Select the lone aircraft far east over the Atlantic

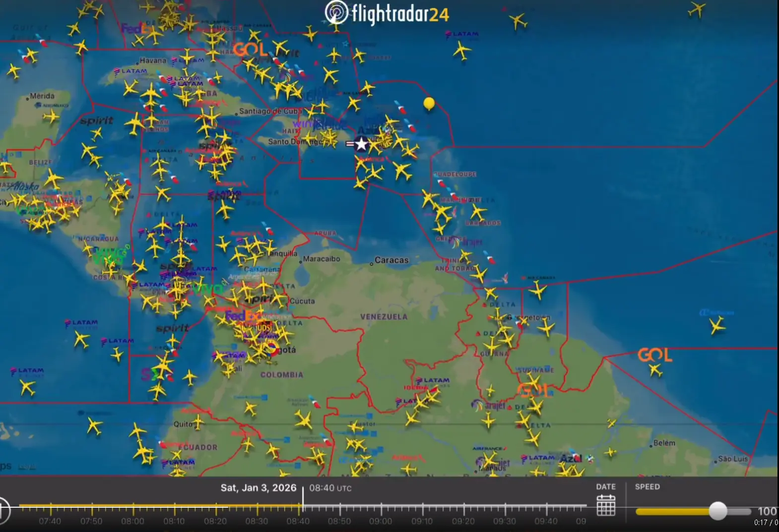[x=717, y=326]
